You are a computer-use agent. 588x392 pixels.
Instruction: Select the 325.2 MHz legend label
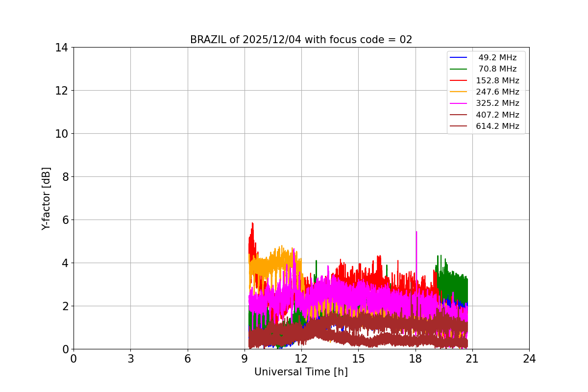(x=497, y=103)
